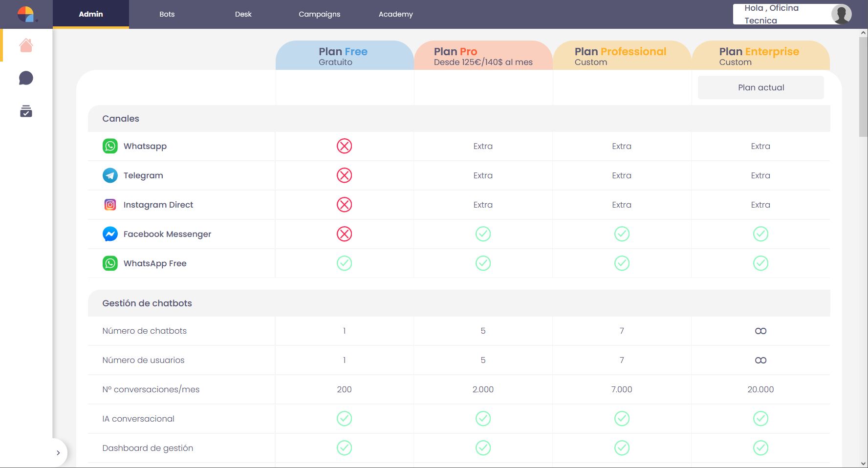Open the checklist card sidebar icon
The image size is (868, 468).
[x=26, y=111]
